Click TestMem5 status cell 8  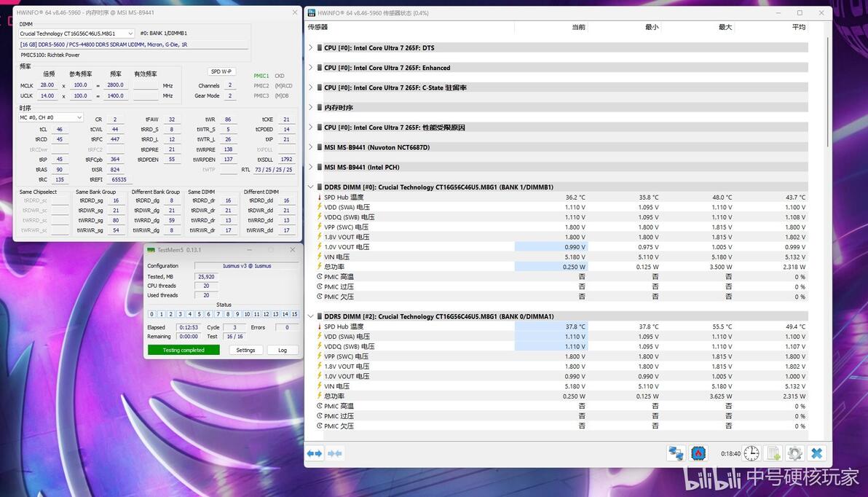pos(227,314)
